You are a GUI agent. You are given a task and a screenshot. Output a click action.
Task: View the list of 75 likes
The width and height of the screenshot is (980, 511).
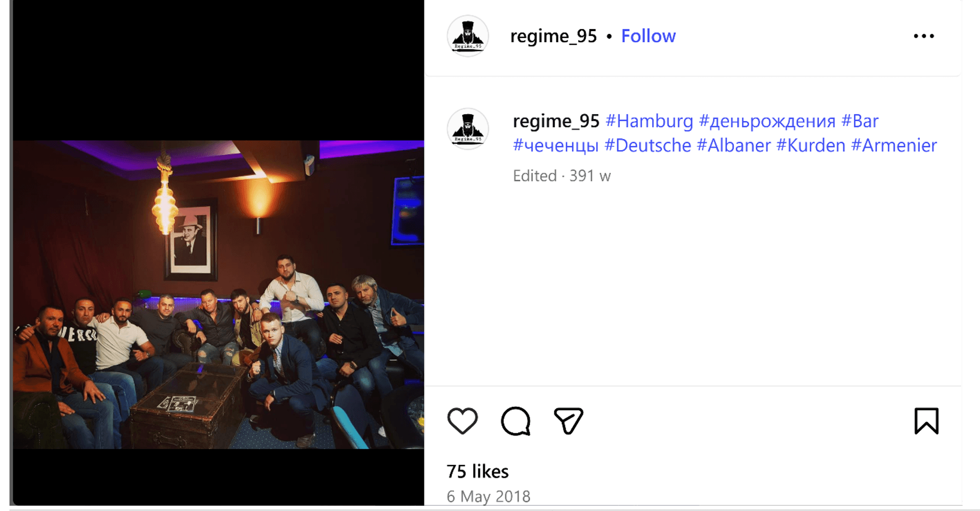pyautogui.click(x=477, y=471)
